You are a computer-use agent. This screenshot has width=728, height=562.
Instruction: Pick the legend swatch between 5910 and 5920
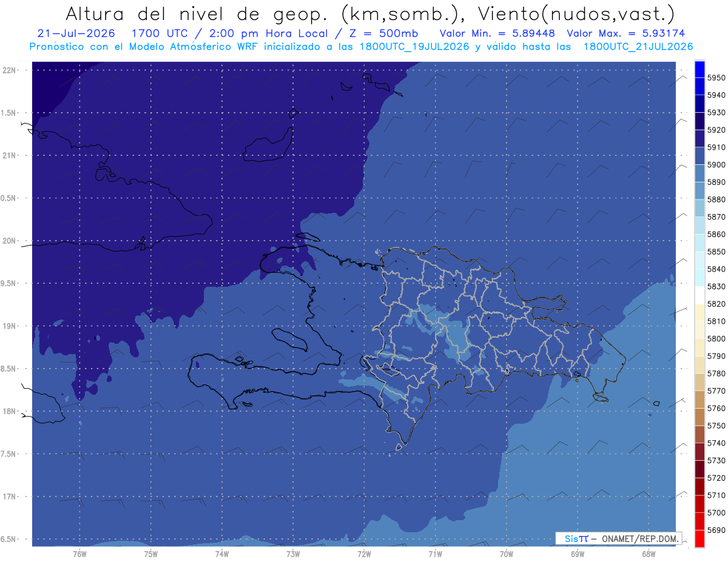699,139
